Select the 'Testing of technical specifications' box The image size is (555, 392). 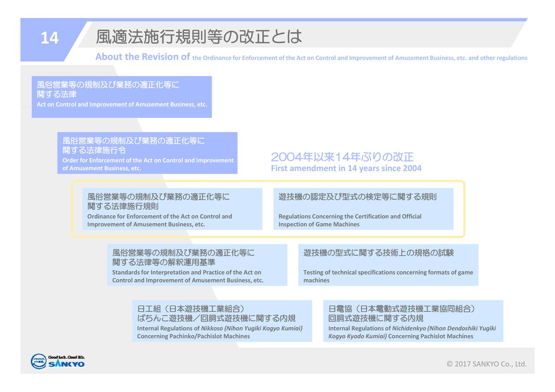[388, 265]
